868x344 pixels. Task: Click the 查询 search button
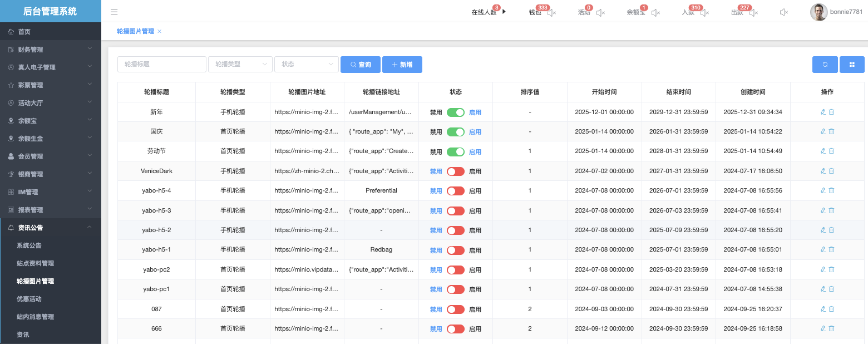point(360,65)
